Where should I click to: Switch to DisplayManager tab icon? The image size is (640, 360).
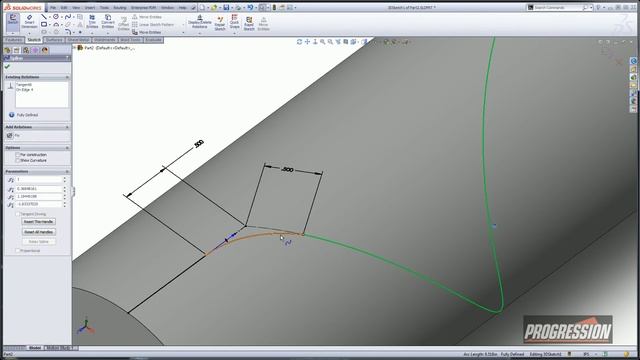pyautogui.click(x=44, y=50)
